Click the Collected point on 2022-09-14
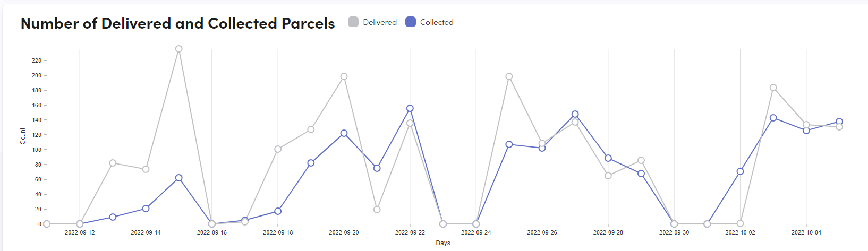 click(x=146, y=209)
